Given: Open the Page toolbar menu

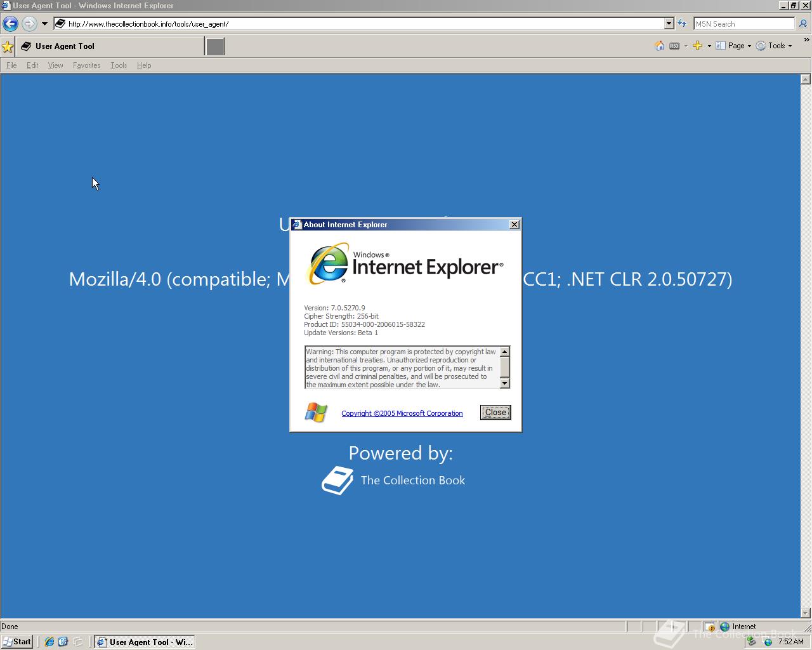Looking at the screenshot, I should point(733,46).
